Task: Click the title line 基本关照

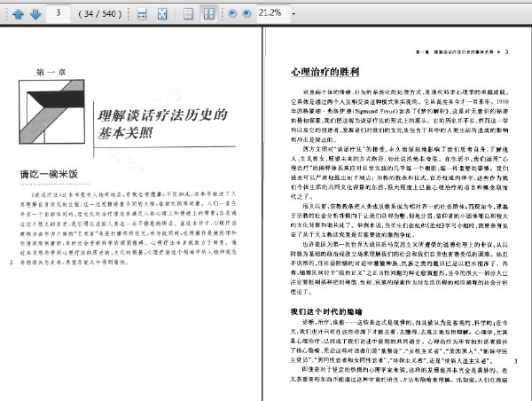Action: (125, 133)
